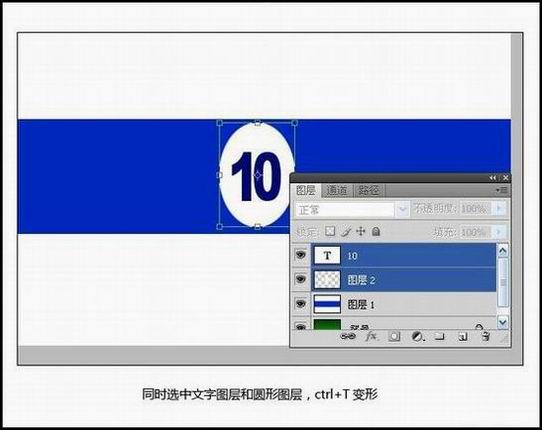This screenshot has width=542, height=430.
Task: Click the T thumbnail of layer 10
Action: [327, 255]
